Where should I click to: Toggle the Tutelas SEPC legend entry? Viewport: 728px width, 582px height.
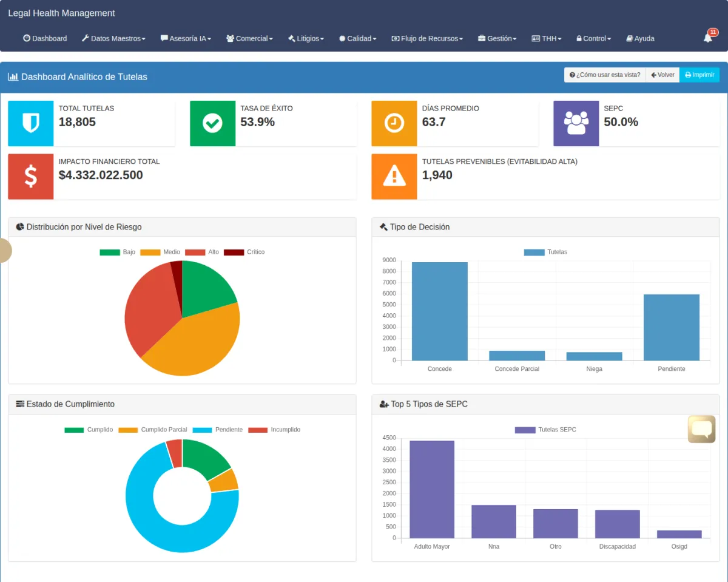545,430
